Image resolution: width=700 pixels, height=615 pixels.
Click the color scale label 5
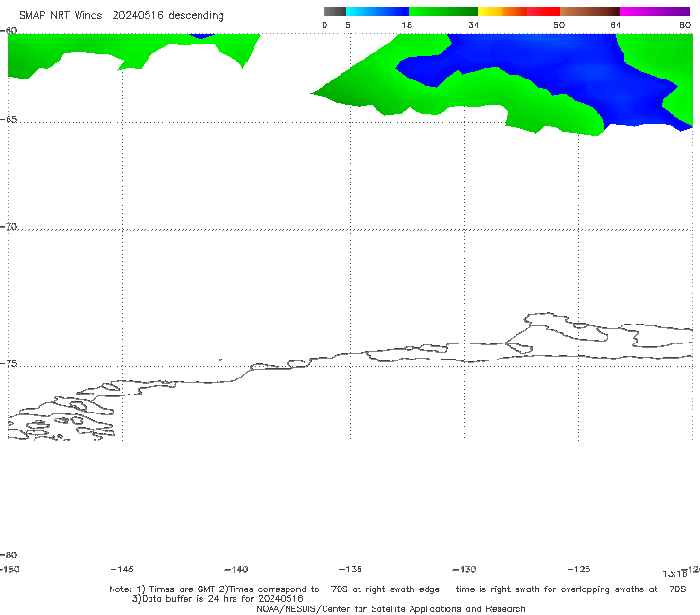click(348, 25)
